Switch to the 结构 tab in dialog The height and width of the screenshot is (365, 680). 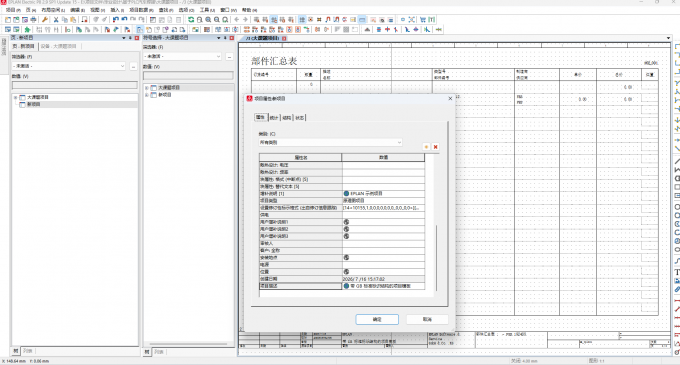pyautogui.click(x=287, y=117)
